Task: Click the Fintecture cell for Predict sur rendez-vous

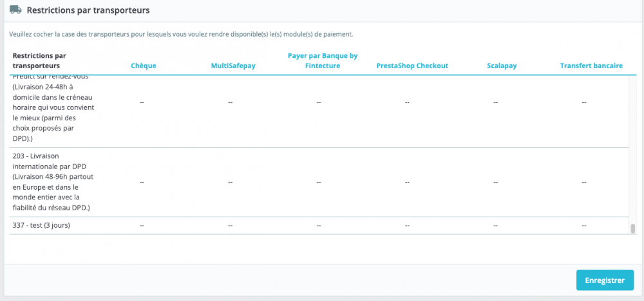Action: (319, 102)
